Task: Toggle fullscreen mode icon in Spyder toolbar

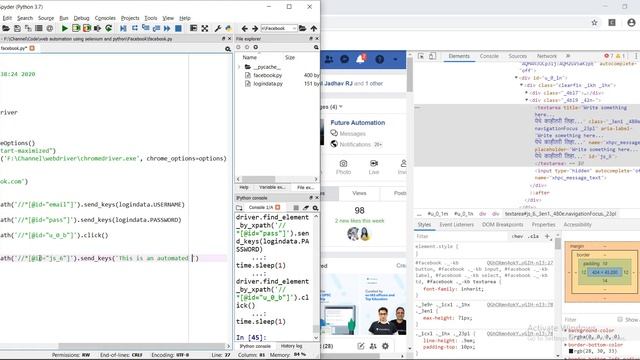Action: [205, 28]
